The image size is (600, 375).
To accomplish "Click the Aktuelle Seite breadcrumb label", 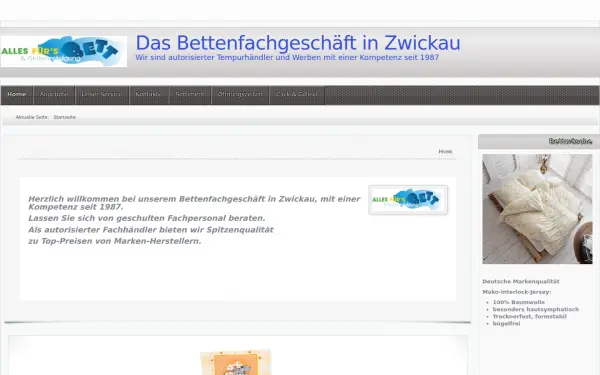I will 32,117.
